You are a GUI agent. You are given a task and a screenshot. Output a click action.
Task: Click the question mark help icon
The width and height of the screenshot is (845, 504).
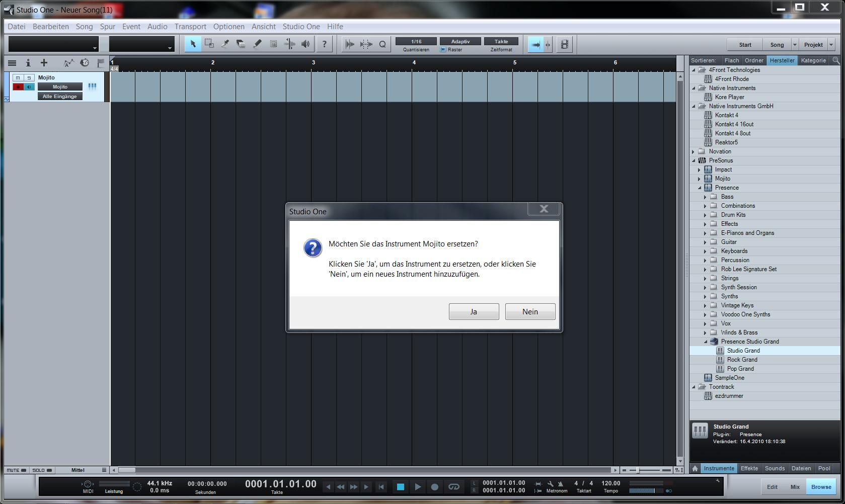(x=324, y=44)
